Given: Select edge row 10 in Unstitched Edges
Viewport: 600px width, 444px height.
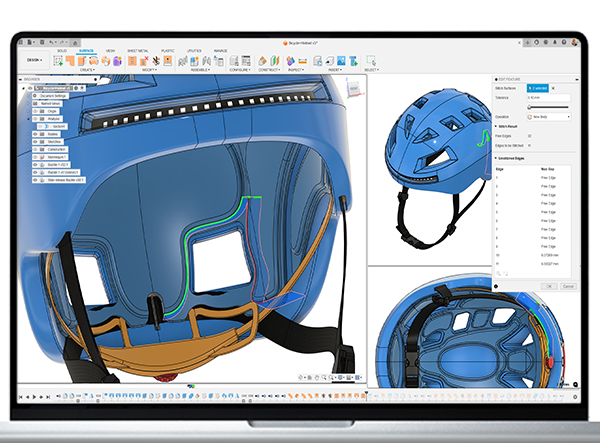Looking at the screenshot, I should (533, 255).
